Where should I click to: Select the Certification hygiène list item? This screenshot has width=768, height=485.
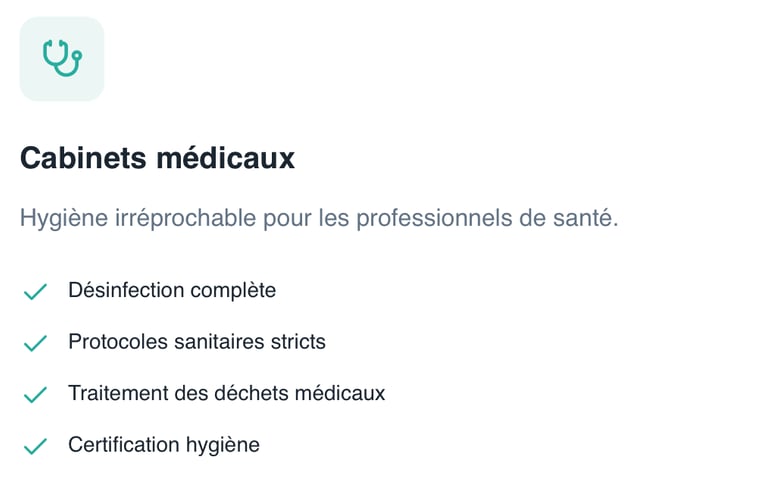click(x=164, y=445)
